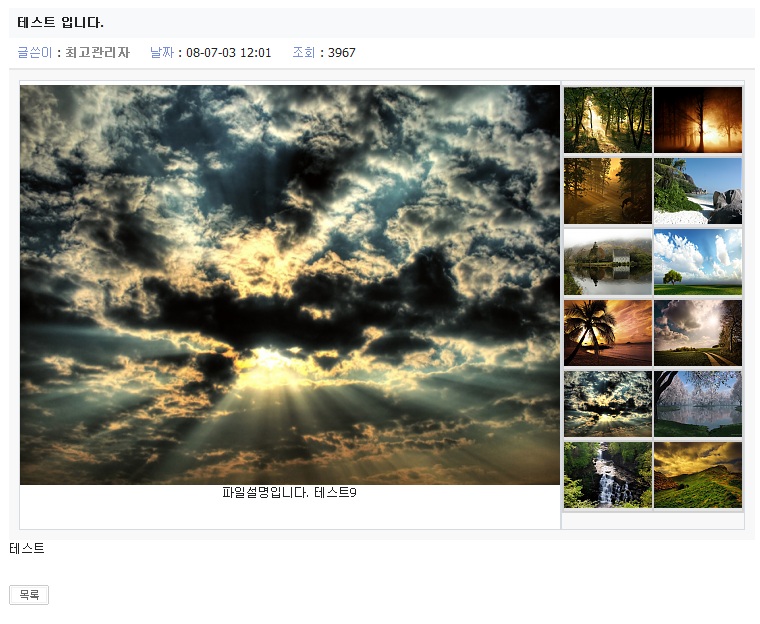The image size is (760, 624).
Task: Open the golden misty forest thumbnail
Action: click(608, 191)
